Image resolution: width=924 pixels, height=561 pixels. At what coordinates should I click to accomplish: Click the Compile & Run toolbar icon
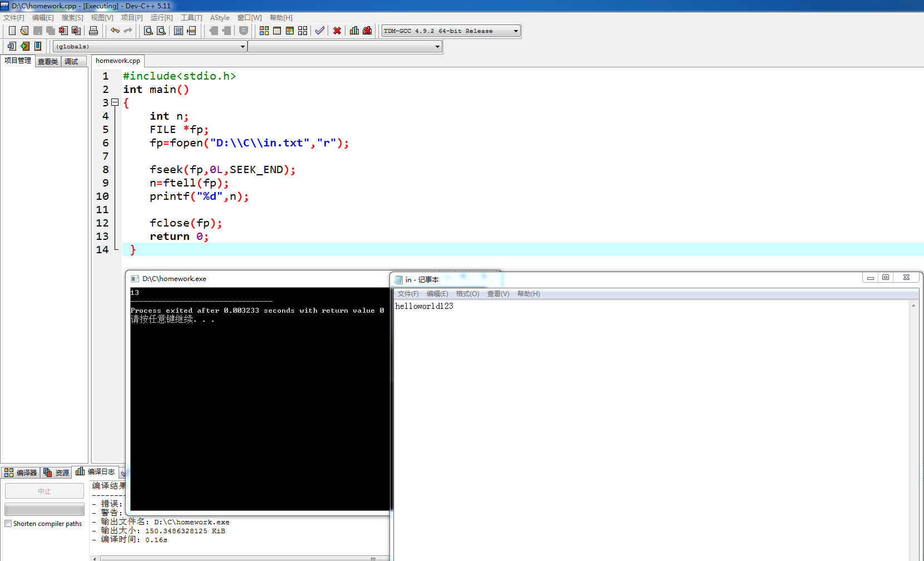tap(290, 31)
